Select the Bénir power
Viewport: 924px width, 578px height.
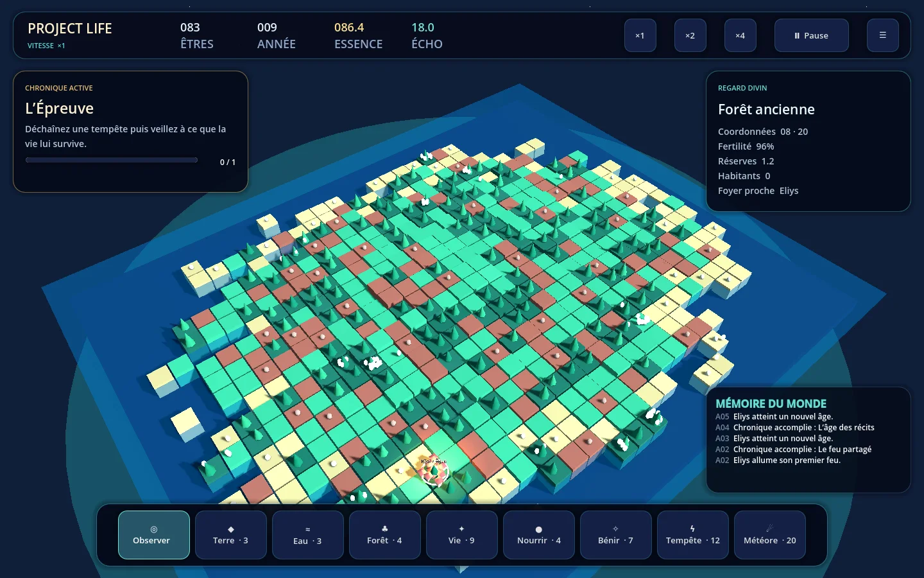(x=616, y=535)
